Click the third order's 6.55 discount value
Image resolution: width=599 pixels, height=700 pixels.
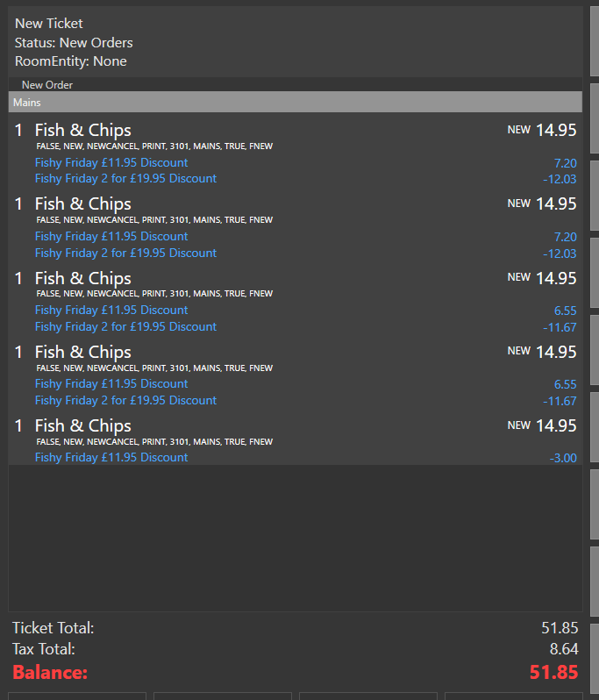click(565, 311)
